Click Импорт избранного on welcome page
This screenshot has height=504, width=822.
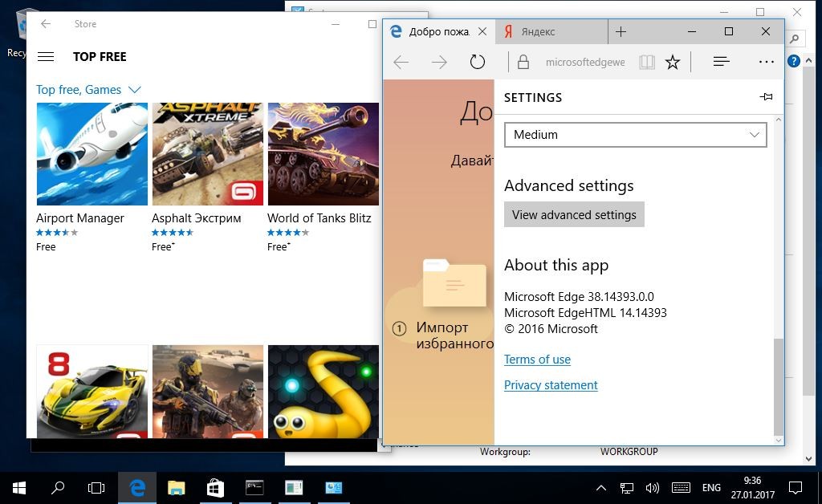pyautogui.click(x=454, y=335)
